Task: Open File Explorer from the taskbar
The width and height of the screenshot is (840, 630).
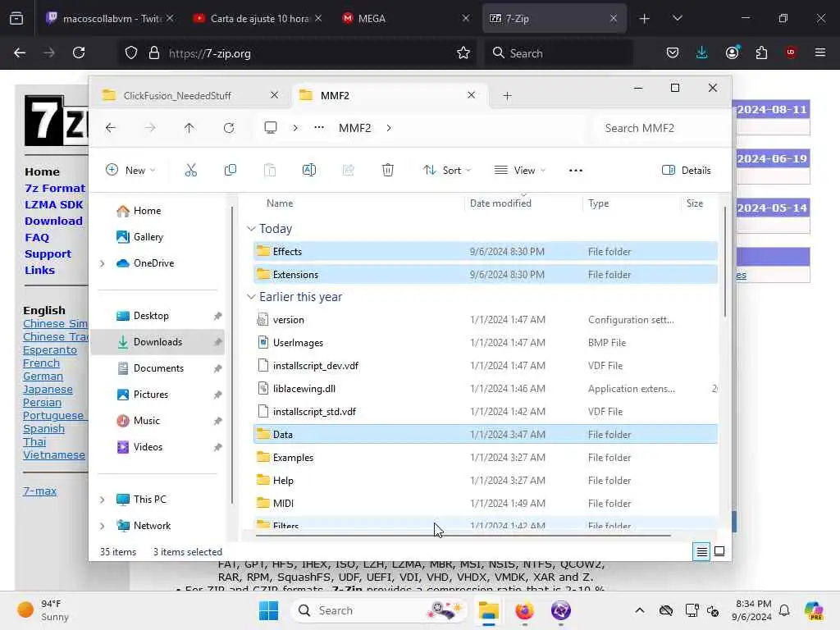Action: (x=489, y=610)
